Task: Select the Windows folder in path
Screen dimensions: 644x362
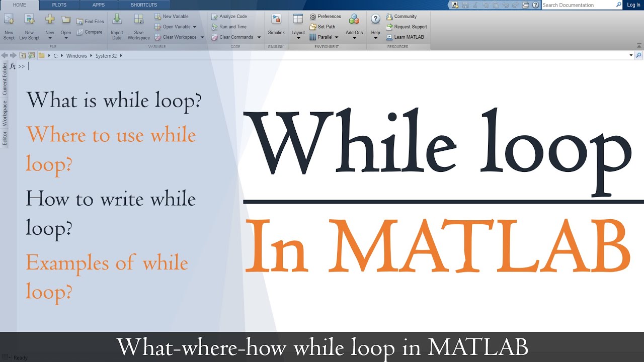Action: coord(76,56)
